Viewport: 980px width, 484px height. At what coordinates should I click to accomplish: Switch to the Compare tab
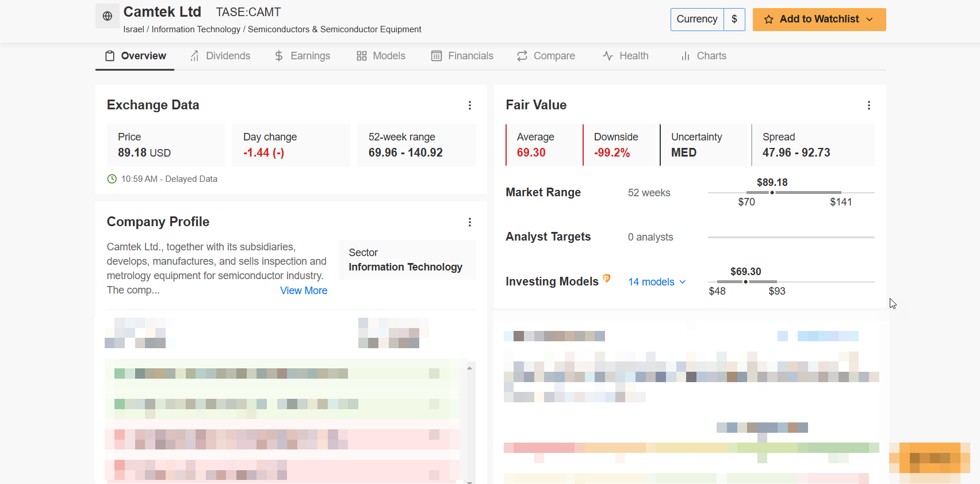tap(546, 56)
